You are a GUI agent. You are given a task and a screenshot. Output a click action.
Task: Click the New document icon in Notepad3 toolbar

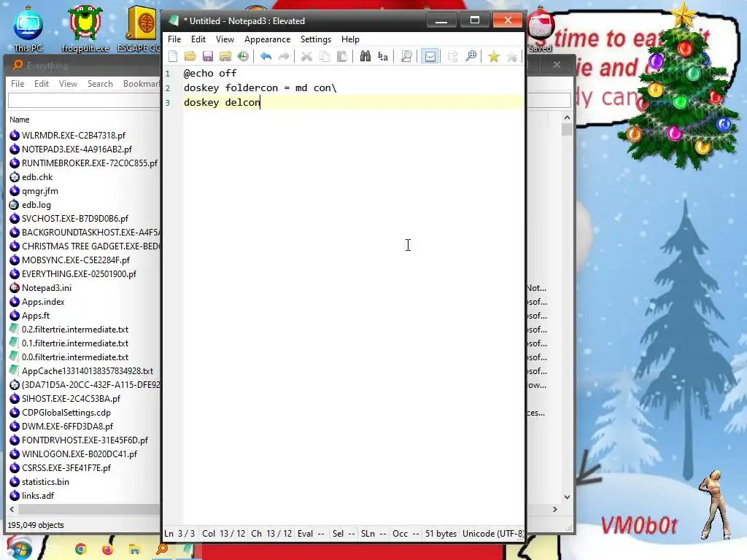(173, 56)
